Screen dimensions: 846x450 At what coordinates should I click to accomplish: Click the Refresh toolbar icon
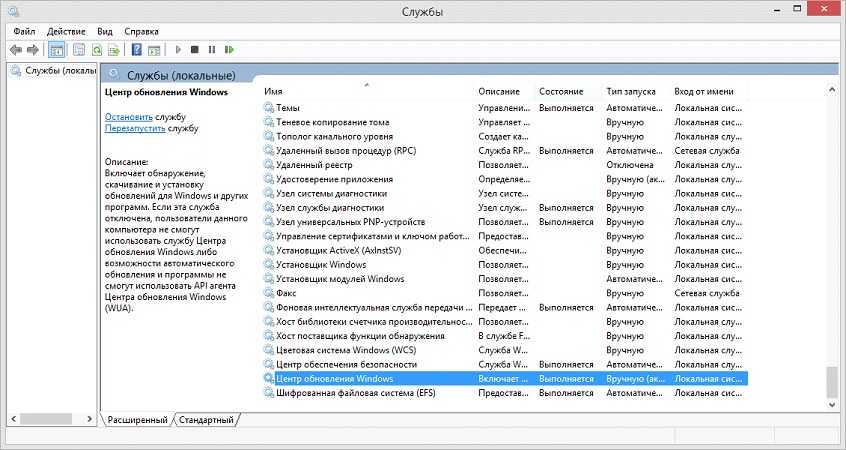coord(98,49)
